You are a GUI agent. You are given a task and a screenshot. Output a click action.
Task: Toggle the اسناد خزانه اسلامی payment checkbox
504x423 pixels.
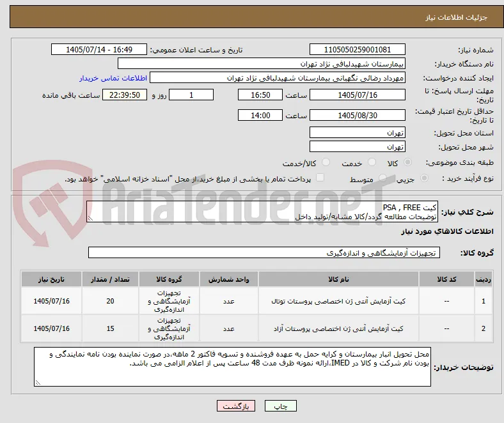320,177
